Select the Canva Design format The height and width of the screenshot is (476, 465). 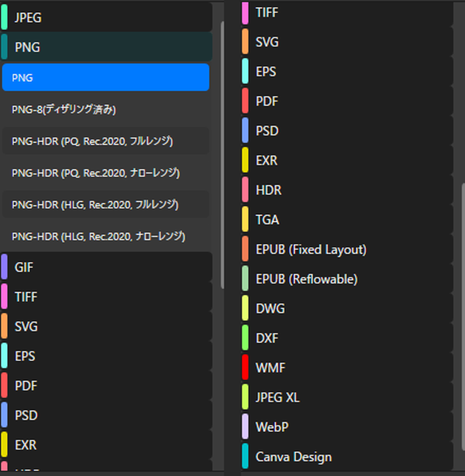[x=347, y=456]
